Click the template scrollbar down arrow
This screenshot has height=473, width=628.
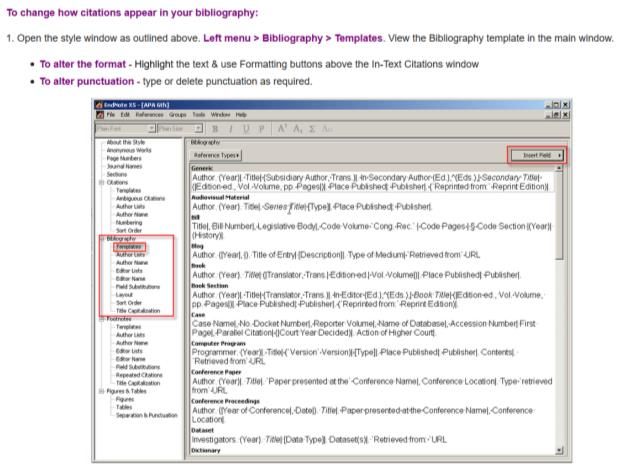click(559, 451)
